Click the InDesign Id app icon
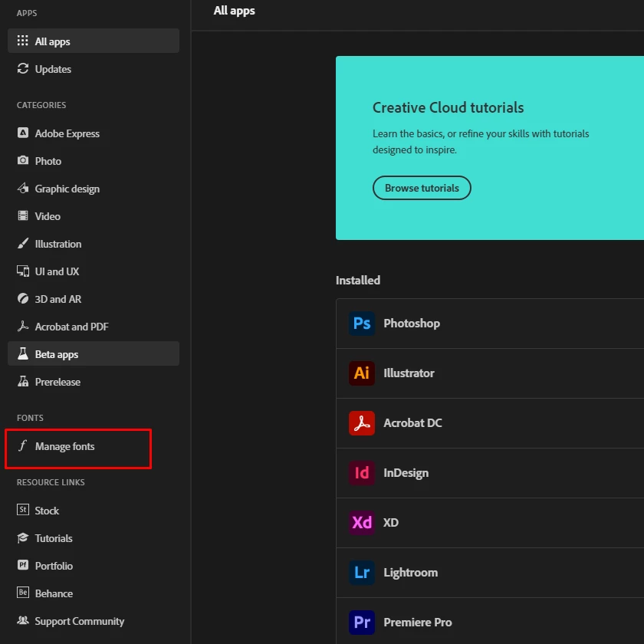This screenshot has width=644, height=644. click(x=362, y=473)
